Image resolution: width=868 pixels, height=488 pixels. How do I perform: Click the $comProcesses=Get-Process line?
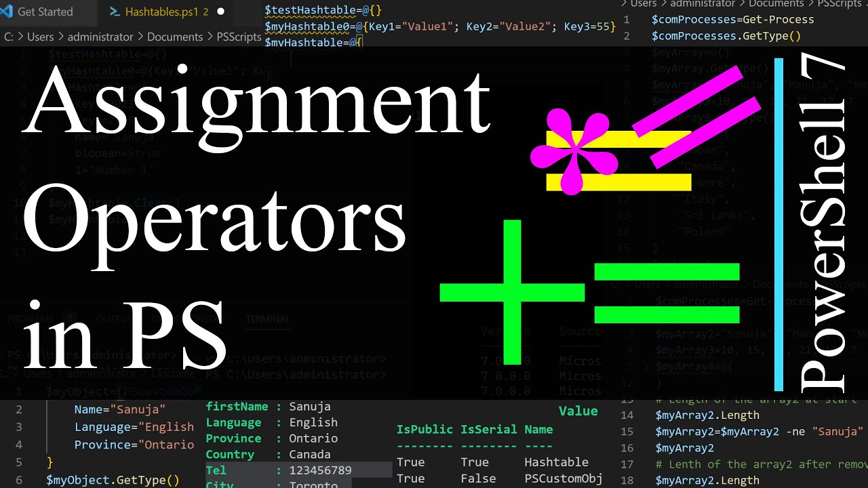tap(733, 19)
